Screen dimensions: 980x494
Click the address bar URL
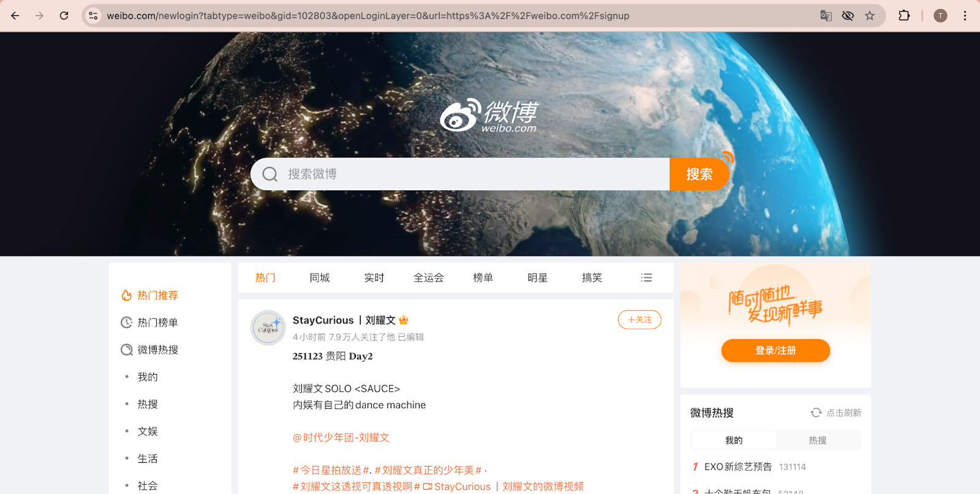(367, 16)
